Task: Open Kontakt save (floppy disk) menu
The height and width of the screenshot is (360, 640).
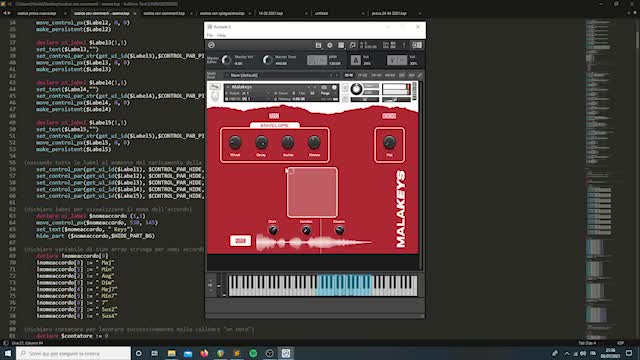Action: coord(318,45)
